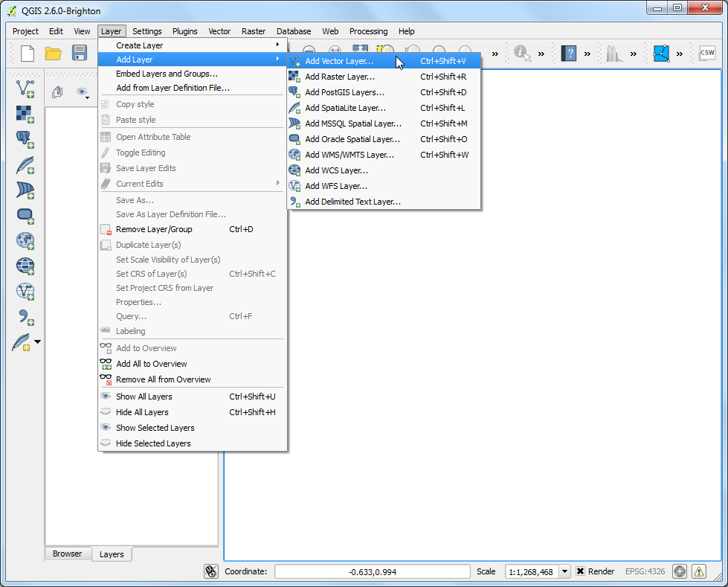This screenshot has height=587, width=728.
Task: Choose Add WFS Layer menu entry
Action: pos(384,186)
